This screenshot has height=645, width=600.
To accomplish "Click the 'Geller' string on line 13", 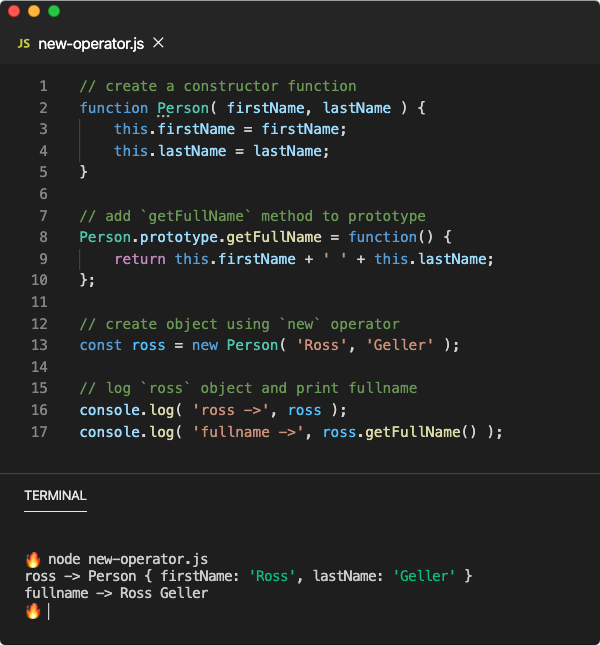I will pyautogui.click(x=400, y=345).
